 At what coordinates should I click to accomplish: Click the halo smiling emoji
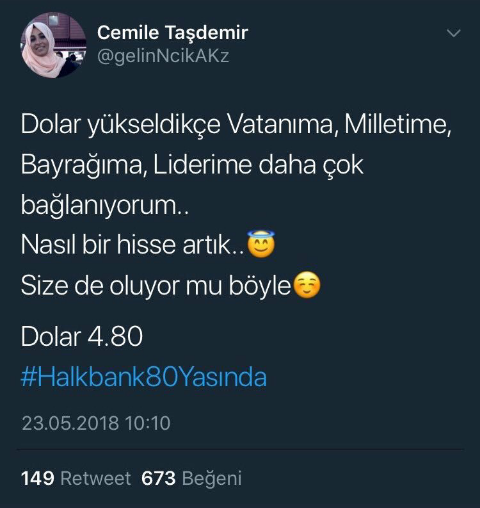click(261, 243)
